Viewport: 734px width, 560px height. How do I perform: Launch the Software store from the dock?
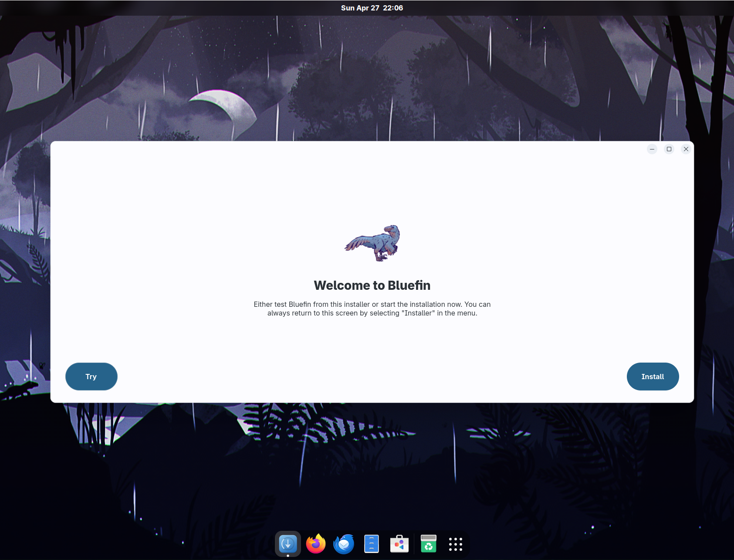point(399,544)
